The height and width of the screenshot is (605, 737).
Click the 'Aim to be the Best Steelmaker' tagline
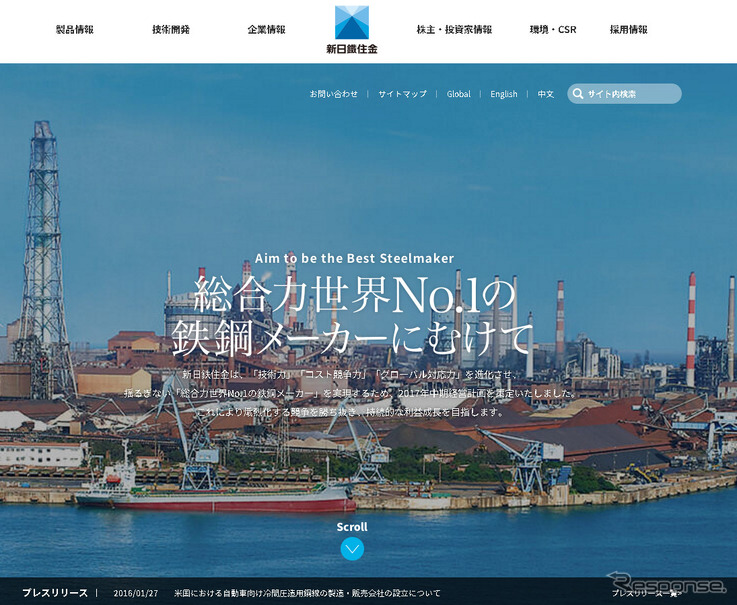[354, 258]
